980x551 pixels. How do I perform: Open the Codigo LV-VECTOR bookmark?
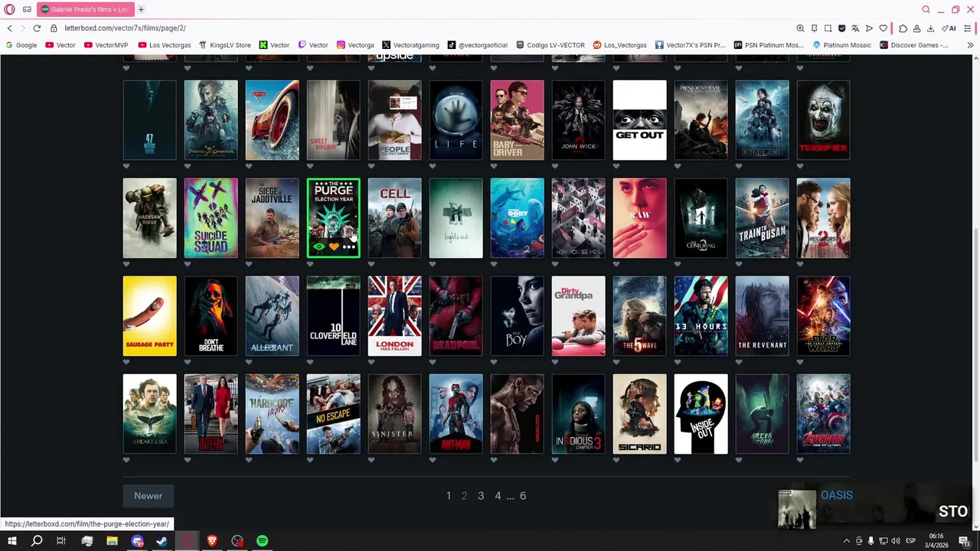pyautogui.click(x=550, y=45)
